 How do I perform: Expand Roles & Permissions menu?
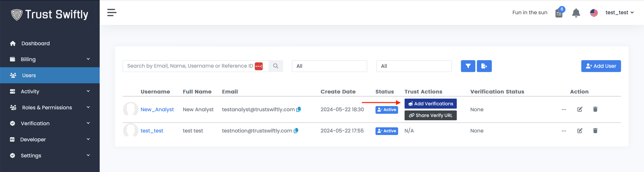point(50,108)
